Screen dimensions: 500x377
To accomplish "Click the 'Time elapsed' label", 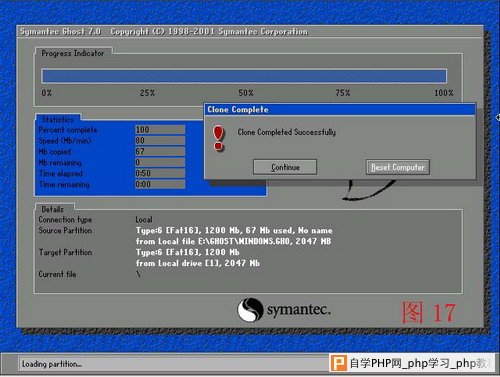I will pyautogui.click(x=61, y=174).
